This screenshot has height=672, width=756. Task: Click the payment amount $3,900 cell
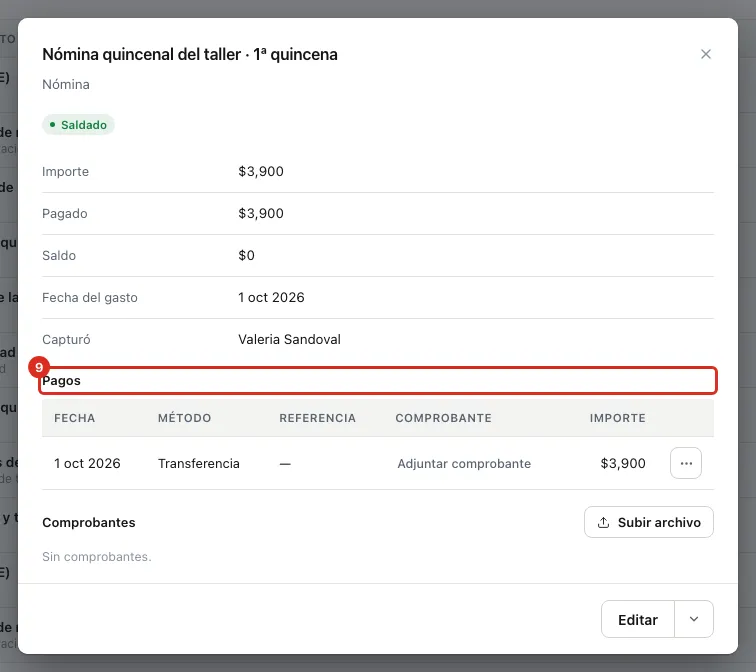623,464
